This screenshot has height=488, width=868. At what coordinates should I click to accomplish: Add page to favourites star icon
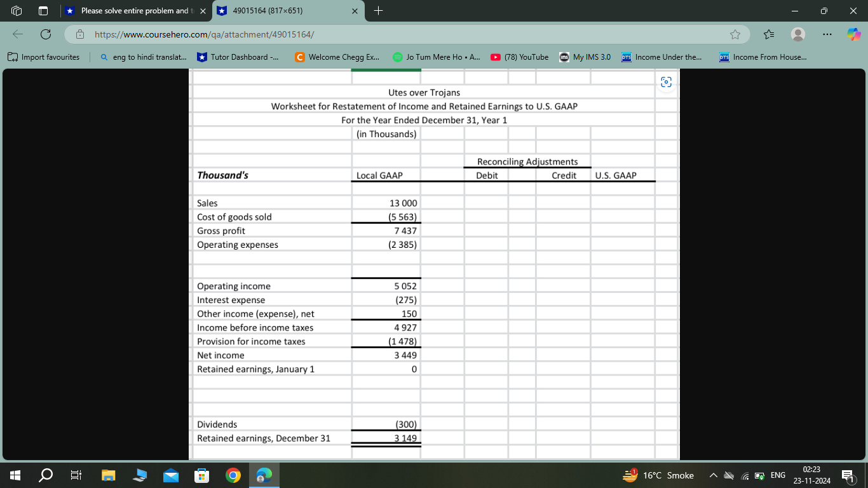point(735,34)
